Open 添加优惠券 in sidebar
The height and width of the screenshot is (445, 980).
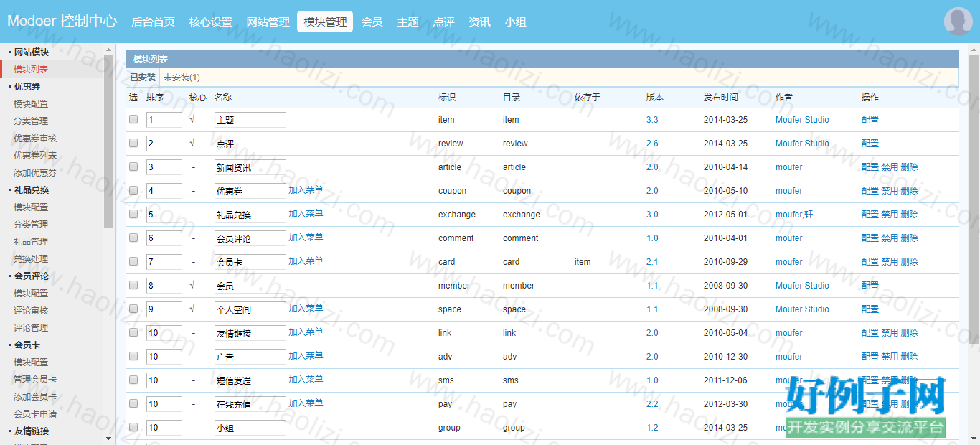[35, 173]
